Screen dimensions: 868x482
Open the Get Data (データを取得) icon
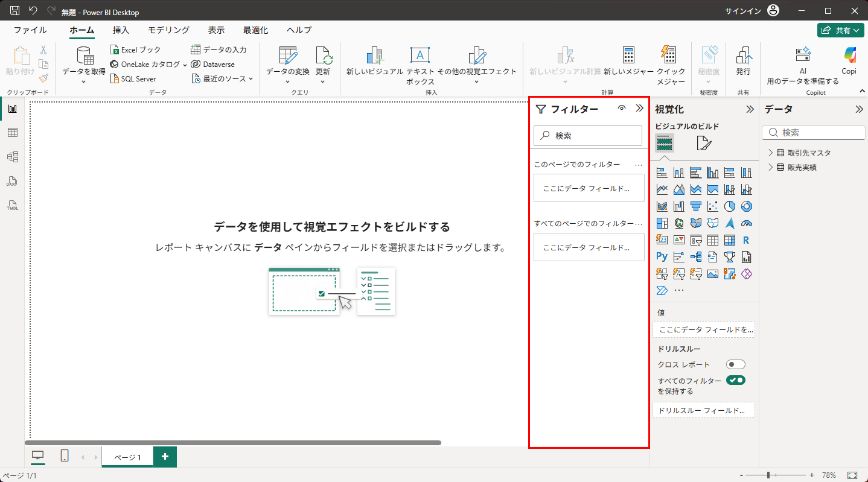[84, 56]
